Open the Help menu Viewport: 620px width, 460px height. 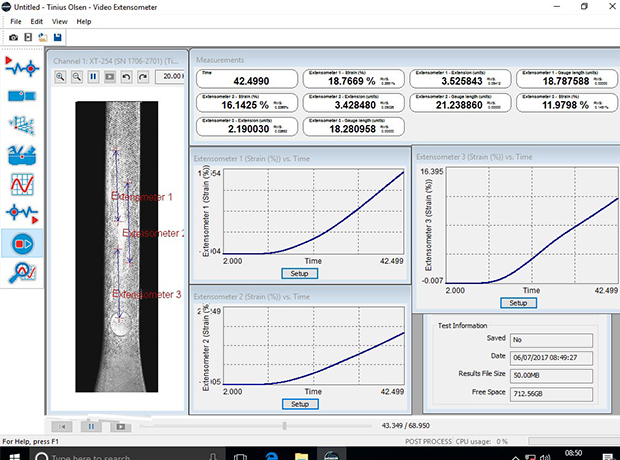[83, 21]
